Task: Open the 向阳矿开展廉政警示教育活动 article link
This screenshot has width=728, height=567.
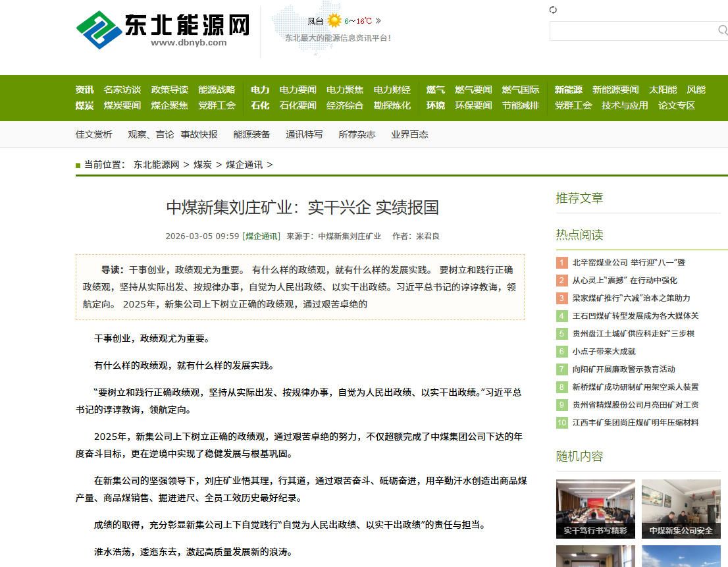Action: 623,369
